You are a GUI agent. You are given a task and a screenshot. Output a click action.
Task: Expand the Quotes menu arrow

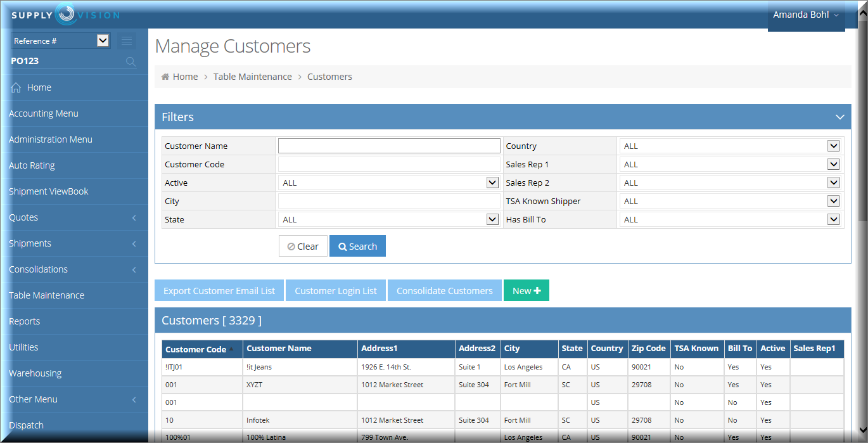click(x=134, y=218)
